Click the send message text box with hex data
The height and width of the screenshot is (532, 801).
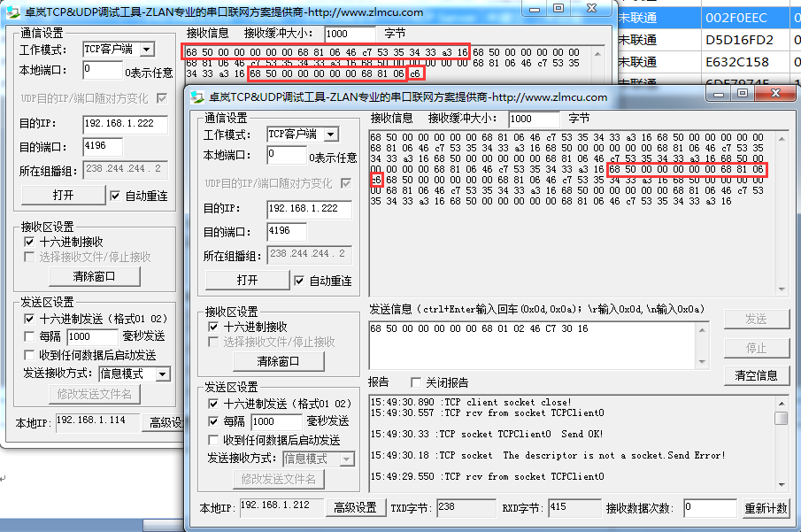[542, 340]
